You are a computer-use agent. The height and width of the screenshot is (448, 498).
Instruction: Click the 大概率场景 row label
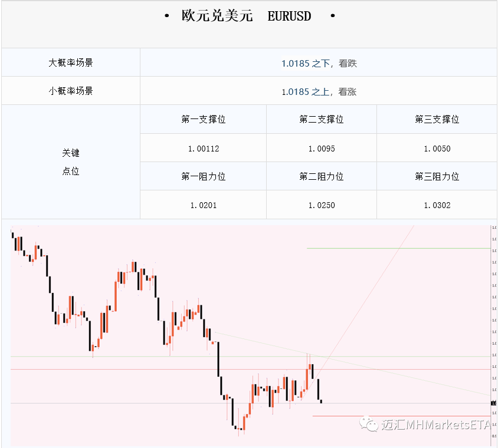[x=70, y=62]
